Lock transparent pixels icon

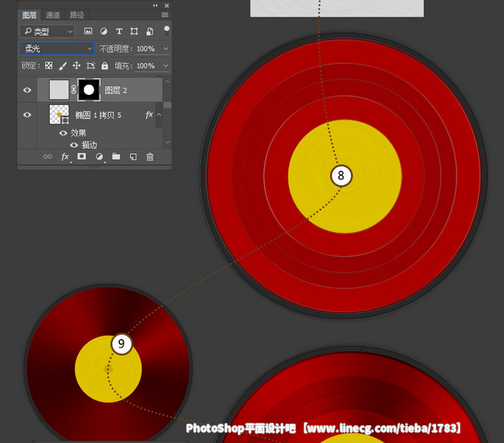tap(48, 65)
